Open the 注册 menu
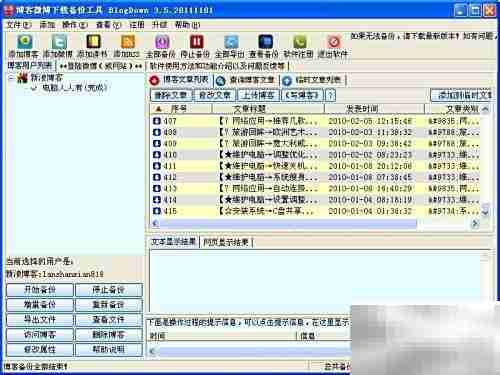 coord(137,25)
